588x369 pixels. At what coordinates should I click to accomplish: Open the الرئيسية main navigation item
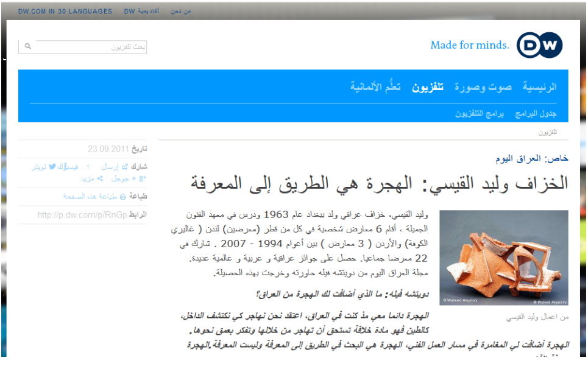[539, 87]
